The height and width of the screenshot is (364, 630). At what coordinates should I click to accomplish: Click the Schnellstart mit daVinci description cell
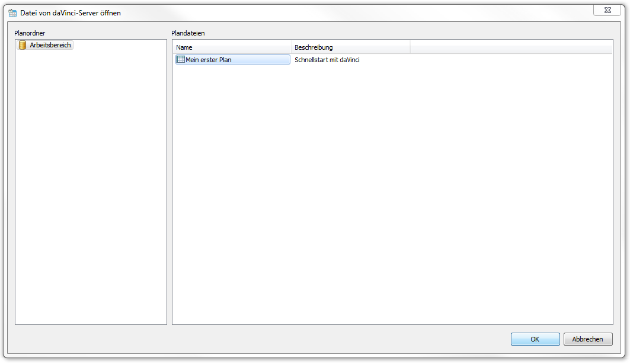click(327, 60)
